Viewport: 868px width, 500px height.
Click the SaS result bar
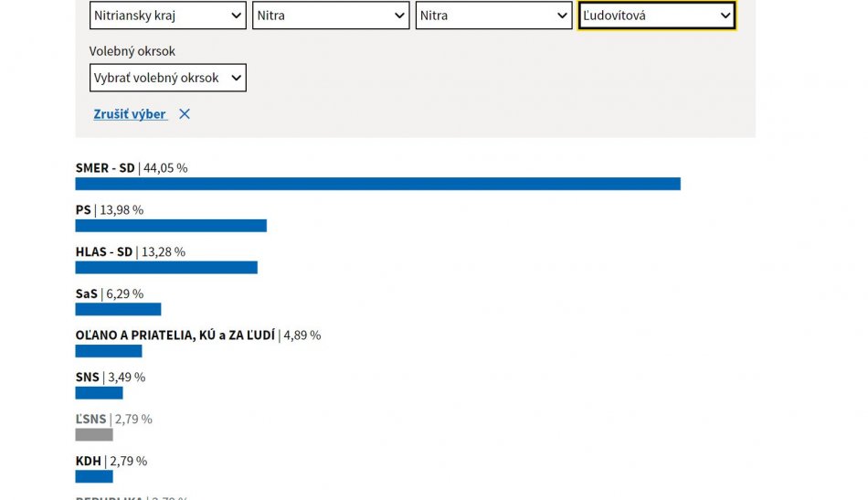(x=118, y=309)
